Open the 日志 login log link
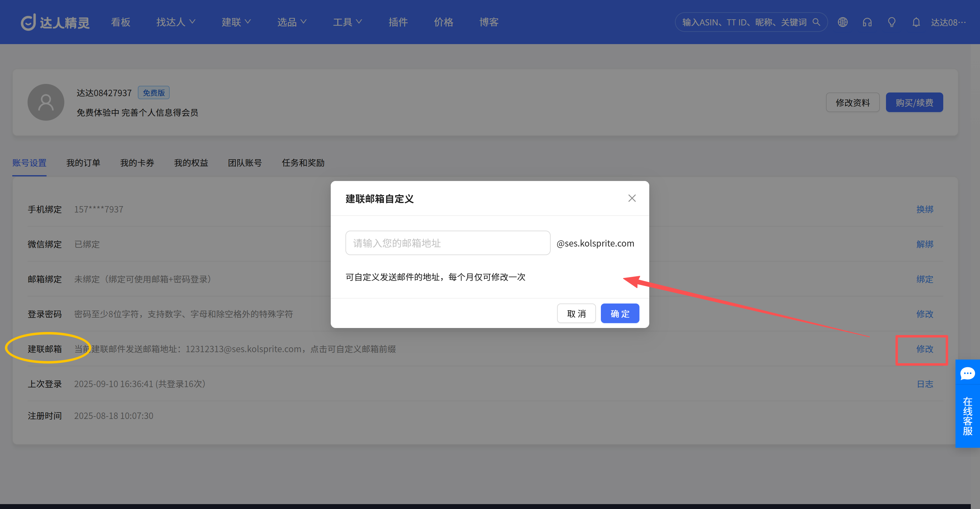 click(925, 384)
